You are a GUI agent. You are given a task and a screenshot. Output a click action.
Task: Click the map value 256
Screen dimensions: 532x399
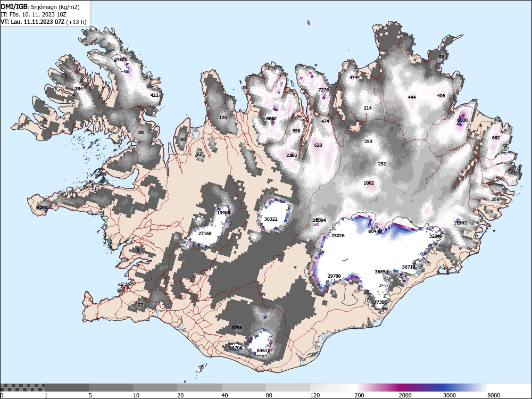[495, 199]
